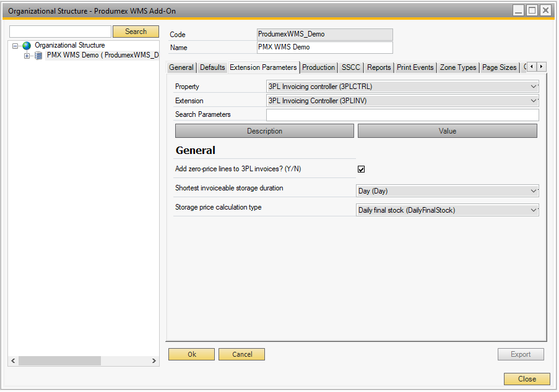Uncheck Add zero-price lines to 3PL invoices
Screen dimensions: 559x392
point(361,169)
